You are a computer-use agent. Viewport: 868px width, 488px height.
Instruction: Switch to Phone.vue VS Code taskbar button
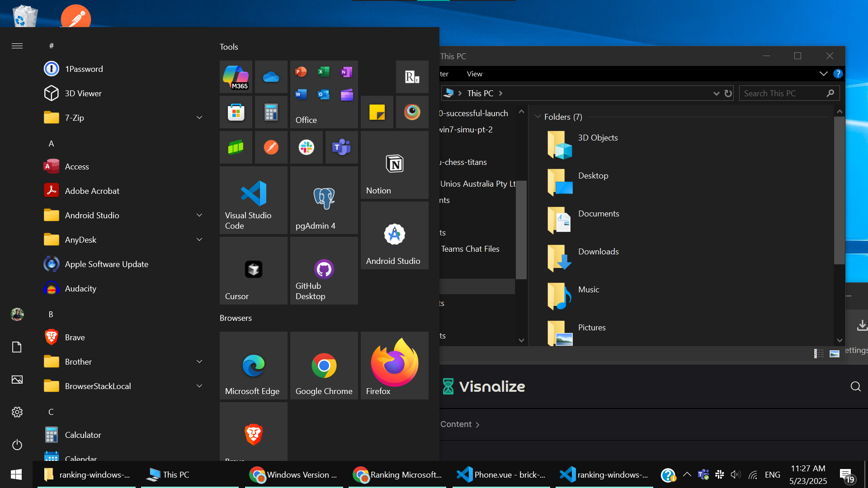click(x=501, y=474)
